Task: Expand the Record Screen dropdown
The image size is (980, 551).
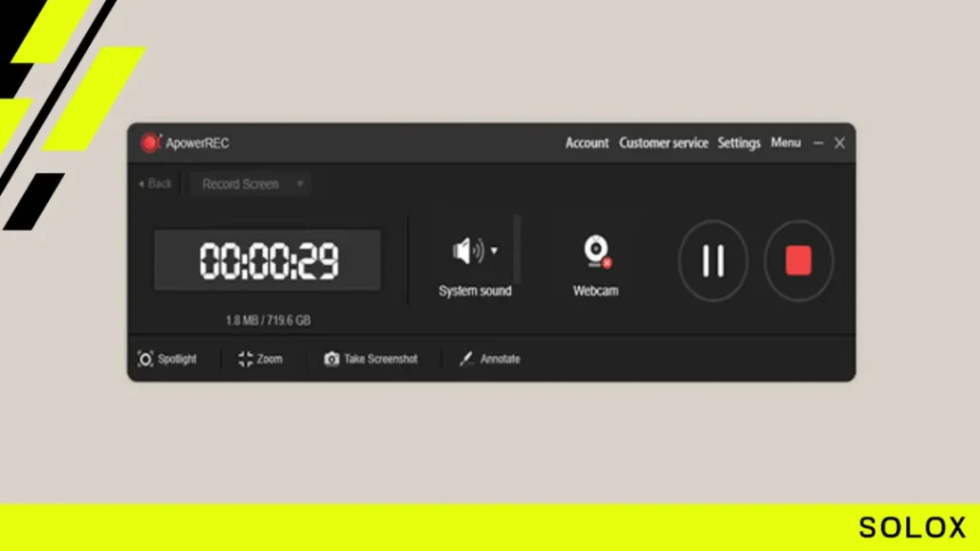Action: pos(252,185)
